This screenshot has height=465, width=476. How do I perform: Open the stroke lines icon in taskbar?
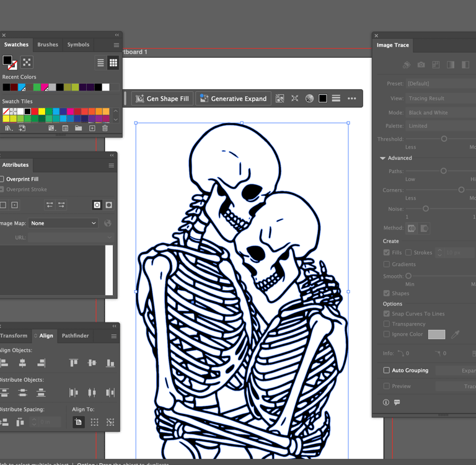(336, 99)
